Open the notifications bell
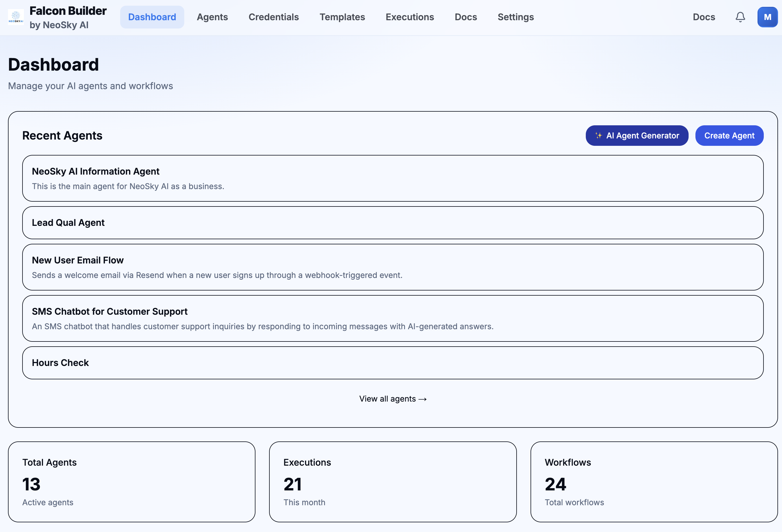782x532 pixels. click(740, 17)
